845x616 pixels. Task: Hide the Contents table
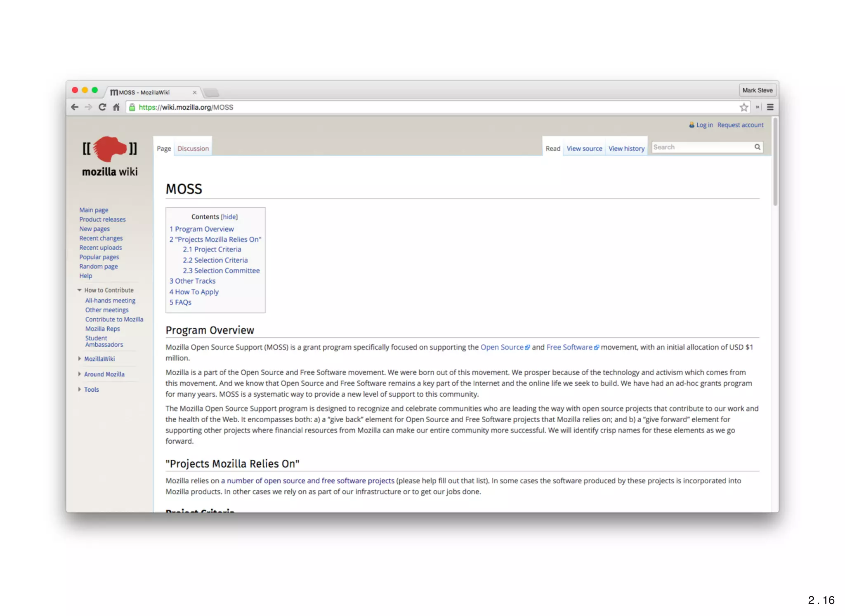[x=229, y=217]
